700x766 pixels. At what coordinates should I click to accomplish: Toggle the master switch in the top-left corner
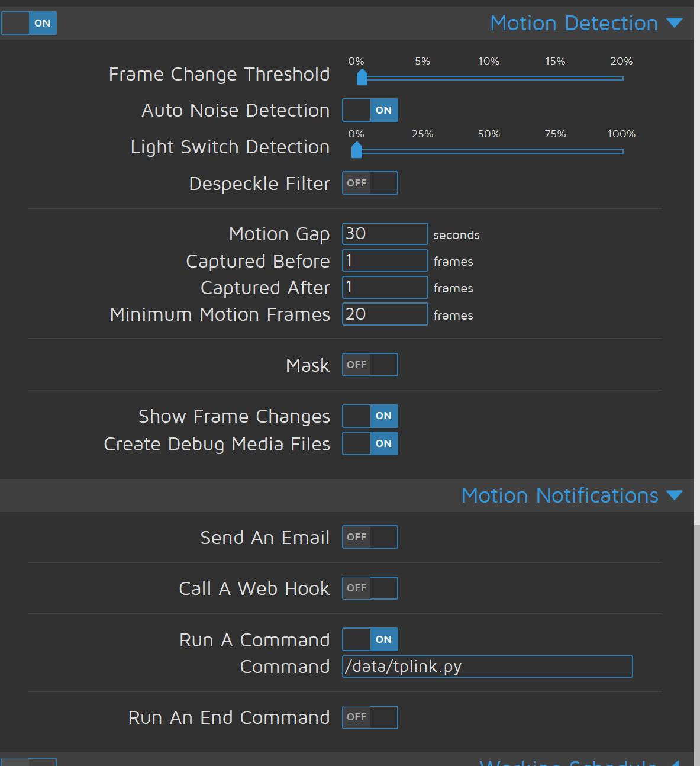pos(28,23)
